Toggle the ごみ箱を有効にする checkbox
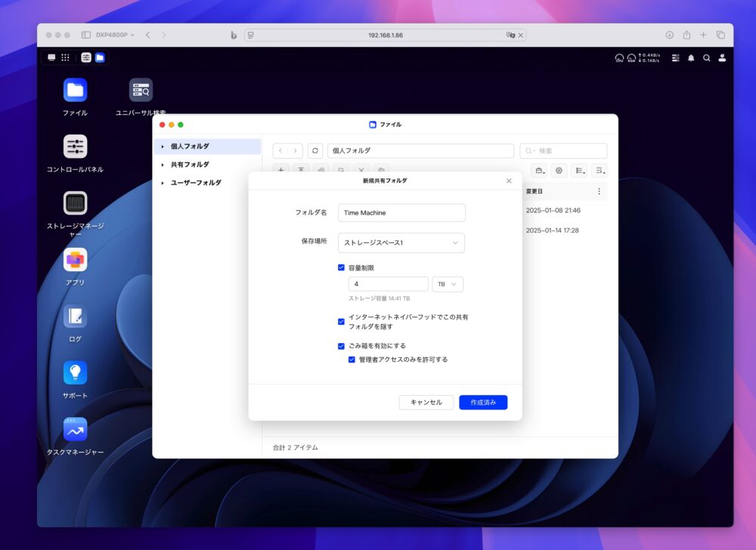Image resolution: width=756 pixels, height=550 pixels. click(x=342, y=346)
